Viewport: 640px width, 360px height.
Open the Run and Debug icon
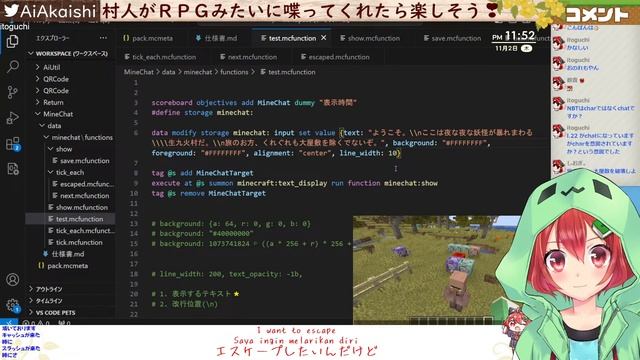[12, 118]
